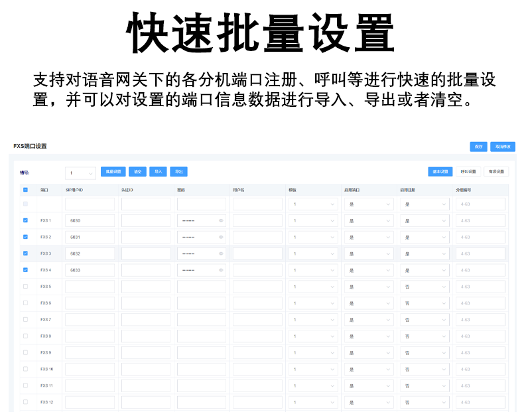Tick the checkbox for FXS 5
The width and height of the screenshot is (524, 420).
25,287
